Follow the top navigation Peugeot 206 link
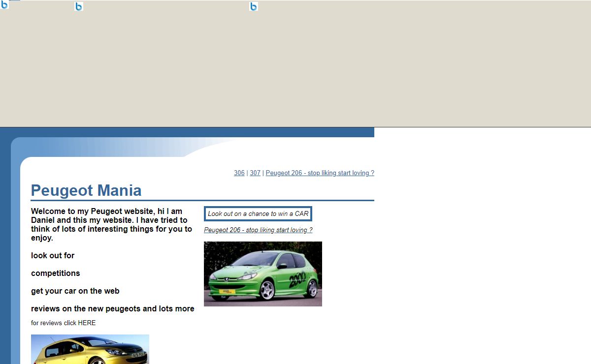The image size is (591, 364). click(320, 173)
